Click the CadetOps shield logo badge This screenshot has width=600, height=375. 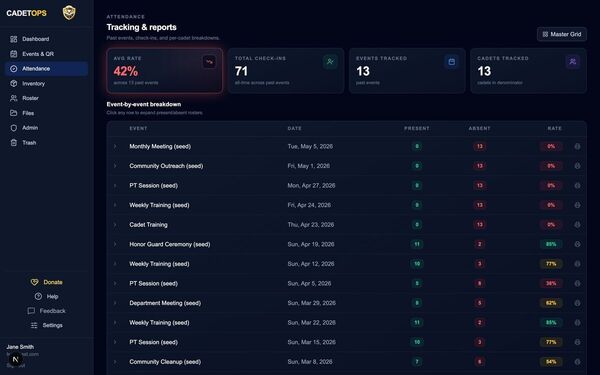coord(69,13)
